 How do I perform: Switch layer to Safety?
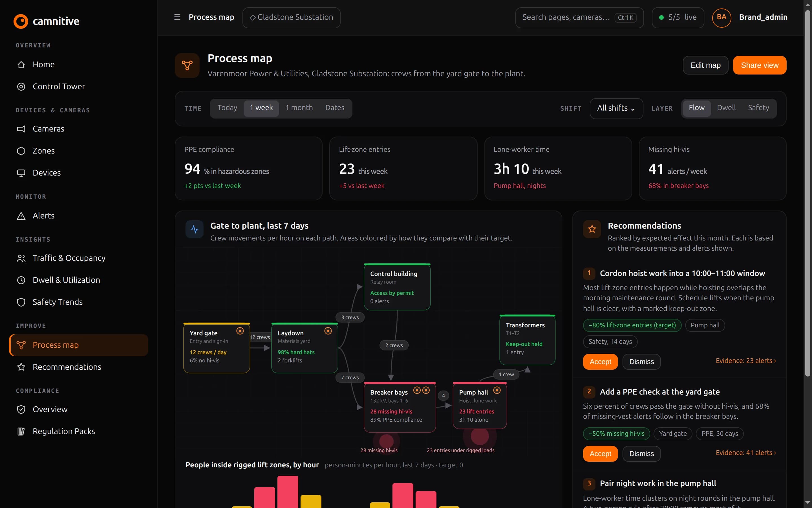(758, 108)
